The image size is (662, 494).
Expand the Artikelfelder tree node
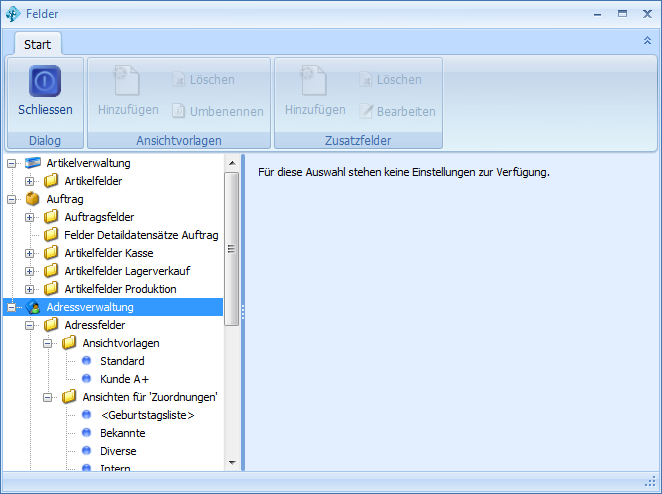(x=29, y=181)
